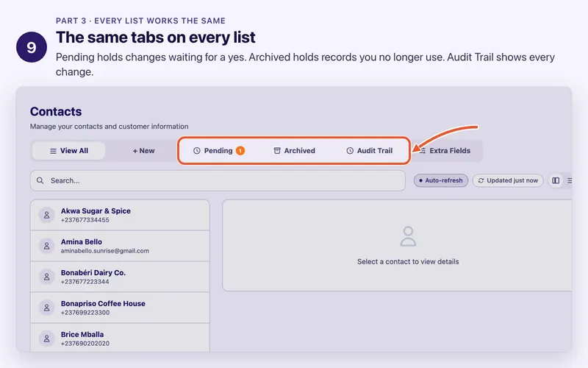The image size is (588, 368).
Task: Switch to the Archived tab
Action: (x=295, y=151)
